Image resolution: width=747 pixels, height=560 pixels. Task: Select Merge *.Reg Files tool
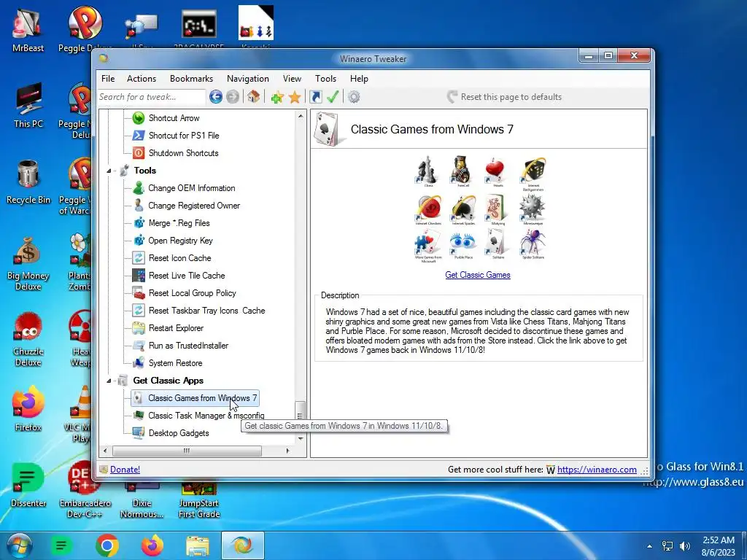[179, 223]
